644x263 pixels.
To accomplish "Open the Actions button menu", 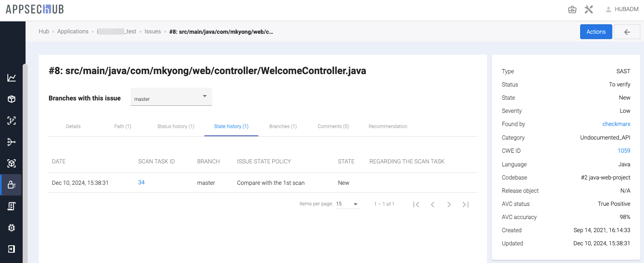I will 596,32.
